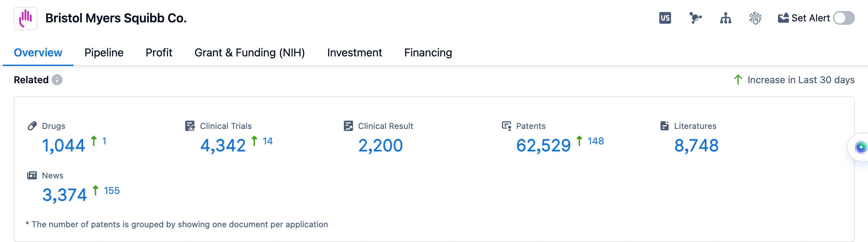Switch to the Pipeline tab
The height and width of the screenshot is (242, 868).
pyautogui.click(x=104, y=53)
